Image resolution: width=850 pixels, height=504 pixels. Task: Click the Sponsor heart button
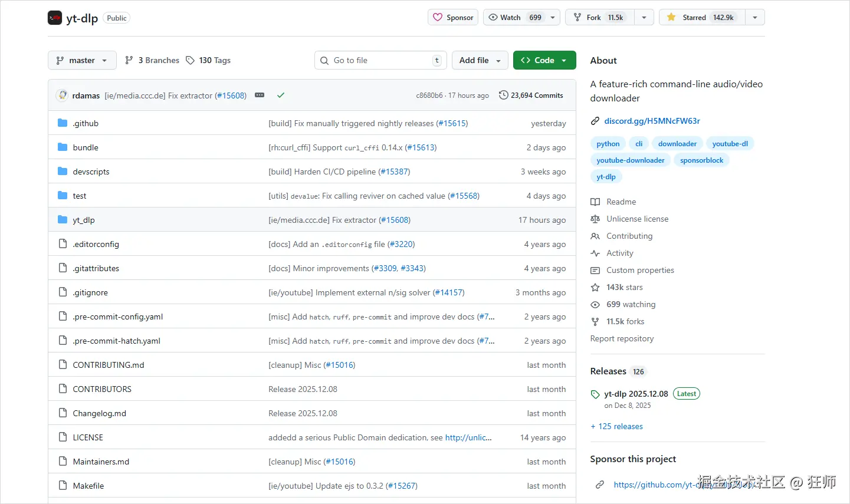coord(454,17)
